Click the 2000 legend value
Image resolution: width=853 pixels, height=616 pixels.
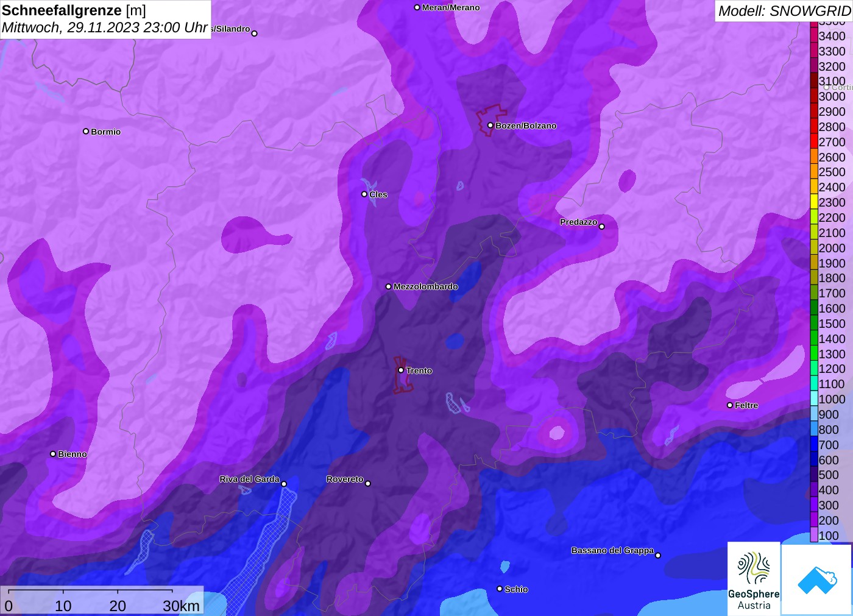tap(832, 248)
